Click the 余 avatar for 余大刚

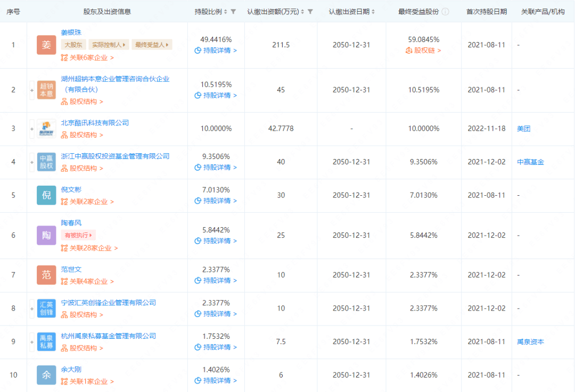(x=46, y=375)
